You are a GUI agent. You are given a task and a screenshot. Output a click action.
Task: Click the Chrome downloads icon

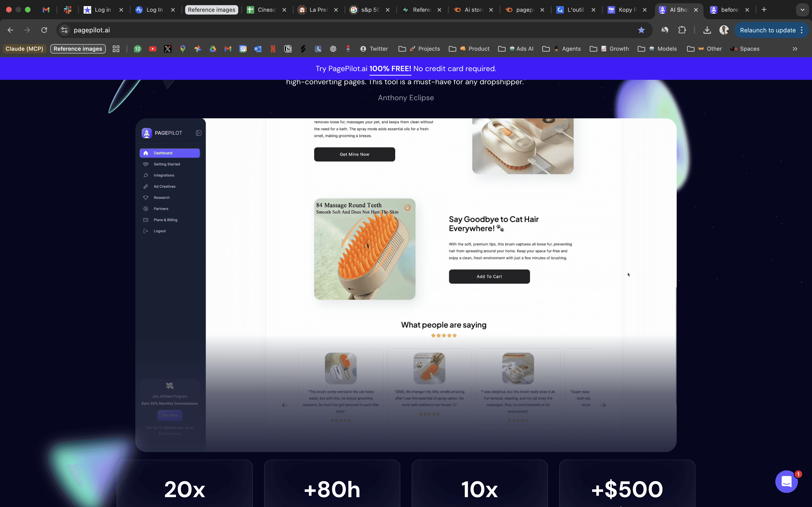(707, 30)
